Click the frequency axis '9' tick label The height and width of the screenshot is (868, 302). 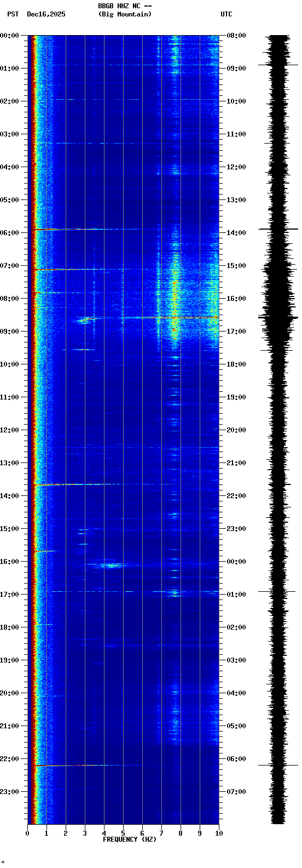(200, 833)
